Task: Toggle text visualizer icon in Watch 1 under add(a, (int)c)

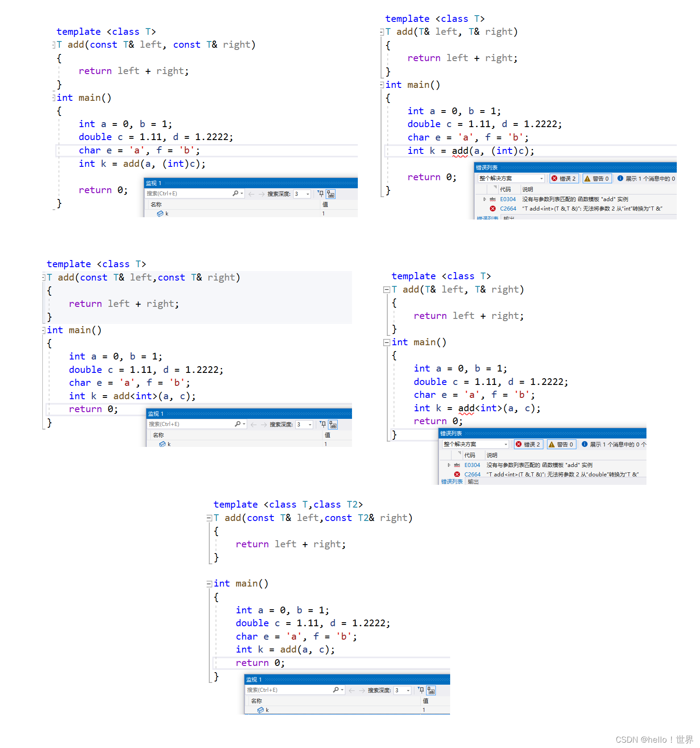Action: [x=331, y=194]
